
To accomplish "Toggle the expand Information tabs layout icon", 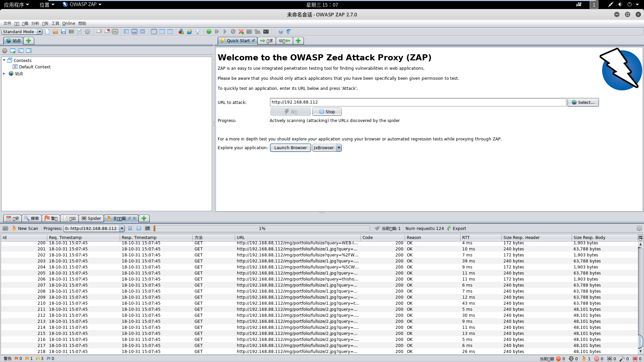I will pos(135,32).
